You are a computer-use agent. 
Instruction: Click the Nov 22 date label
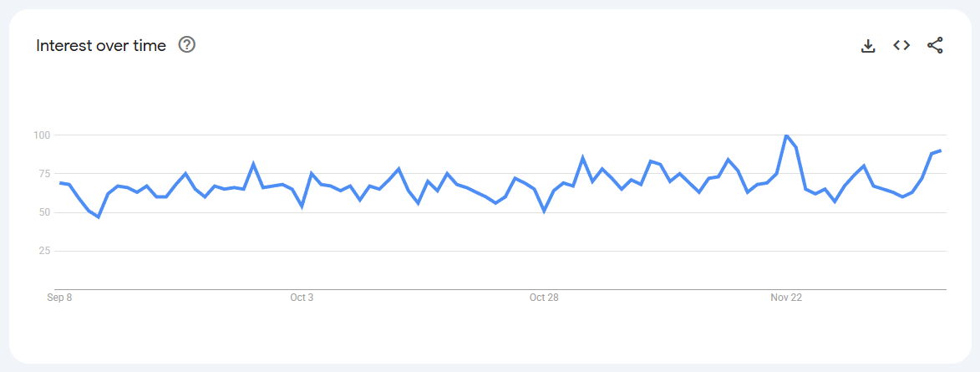click(786, 298)
